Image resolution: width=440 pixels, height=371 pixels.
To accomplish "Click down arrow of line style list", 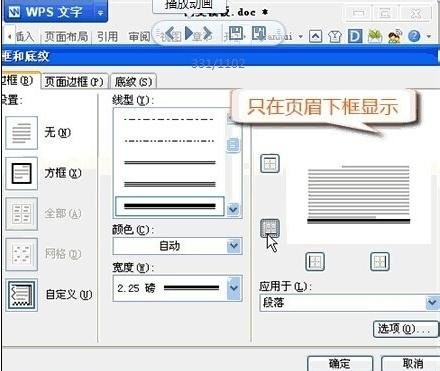I will point(233,209).
